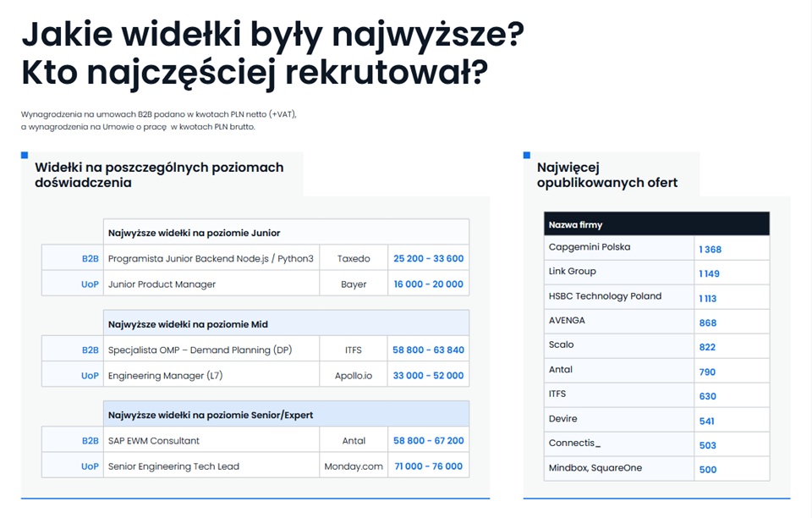The image size is (812, 518).
Task: Click the salary range "58 800 – 67 200"
Action: pyautogui.click(x=428, y=440)
